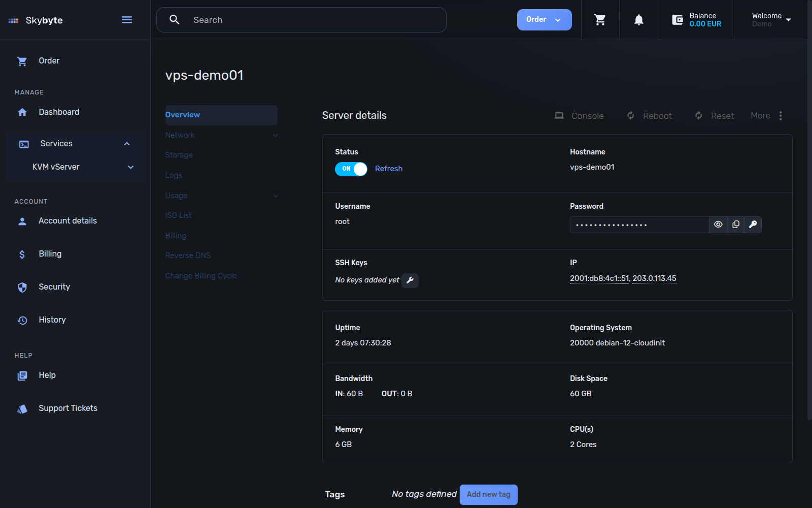
Task: Expand the Usage submenu chevron
Action: 276,196
